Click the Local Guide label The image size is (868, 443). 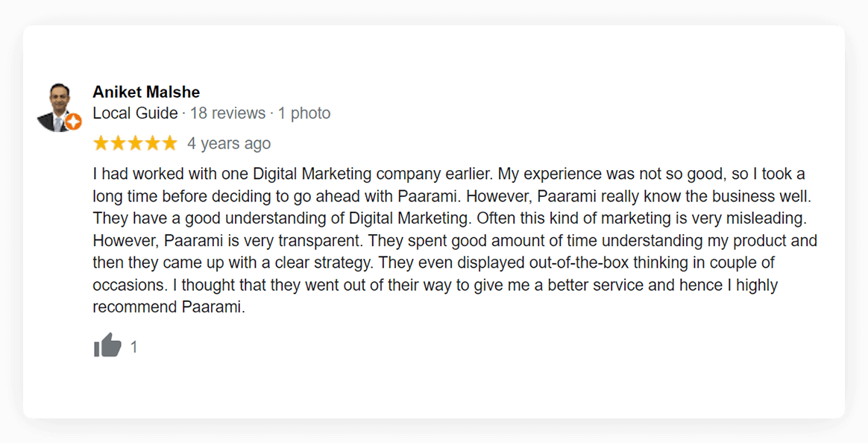[x=135, y=113]
